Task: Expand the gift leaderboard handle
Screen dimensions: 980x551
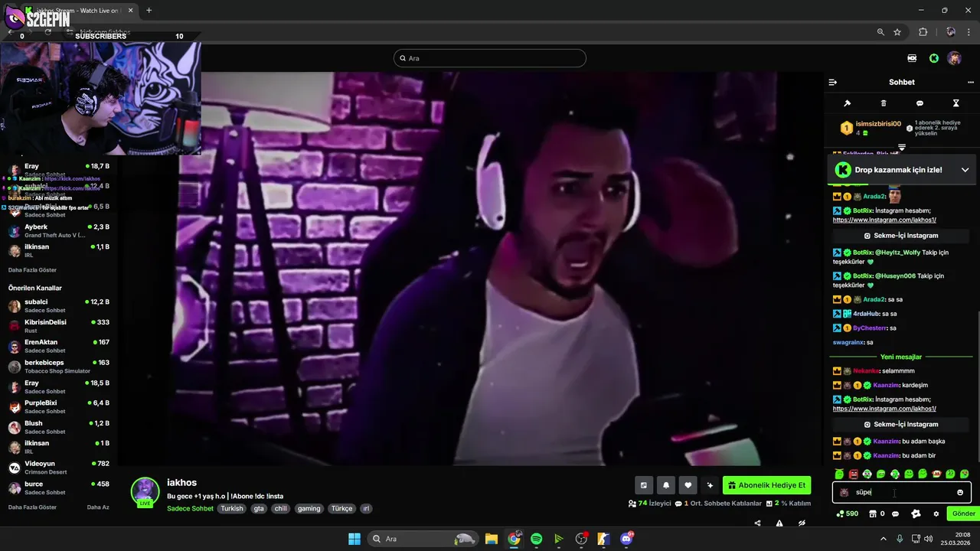Action: [x=901, y=147]
